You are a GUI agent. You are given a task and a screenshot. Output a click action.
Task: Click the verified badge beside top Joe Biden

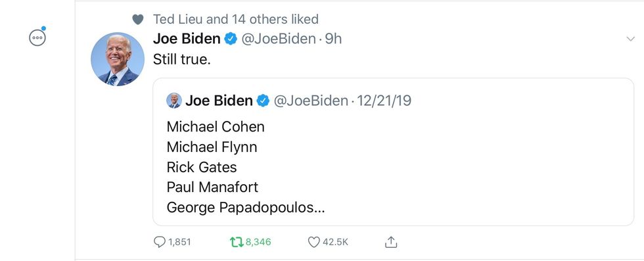(x=231, y=39)
